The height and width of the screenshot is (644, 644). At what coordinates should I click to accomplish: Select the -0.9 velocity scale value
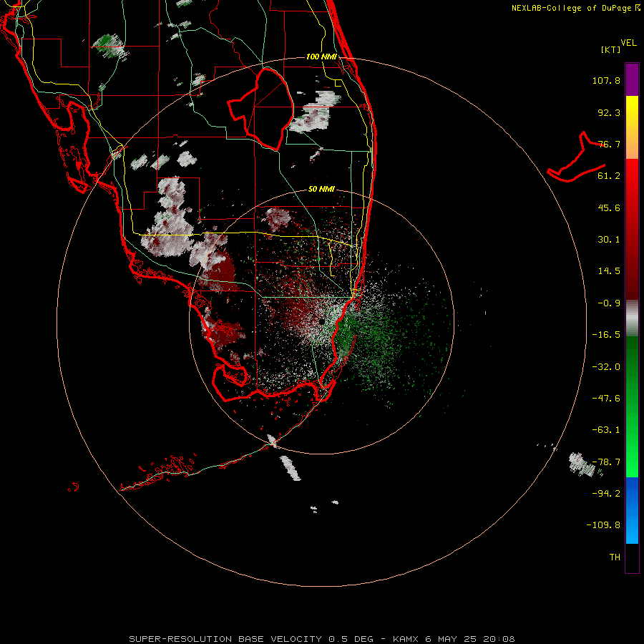coord(609,303)
